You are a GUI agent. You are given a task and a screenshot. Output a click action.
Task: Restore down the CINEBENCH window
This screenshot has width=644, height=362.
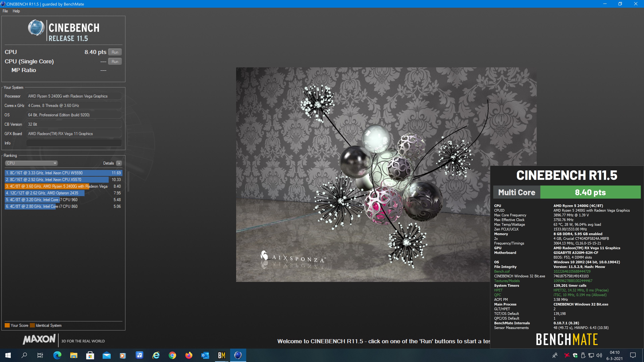click(620, 4)
